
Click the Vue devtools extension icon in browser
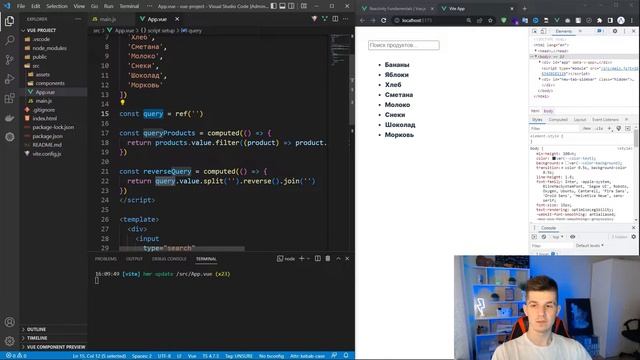pos(557,20)
